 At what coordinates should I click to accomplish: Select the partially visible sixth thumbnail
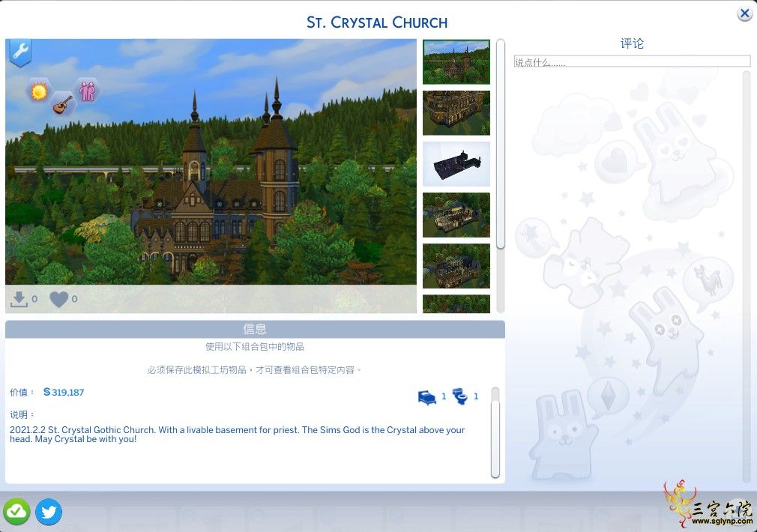[456, 304]
